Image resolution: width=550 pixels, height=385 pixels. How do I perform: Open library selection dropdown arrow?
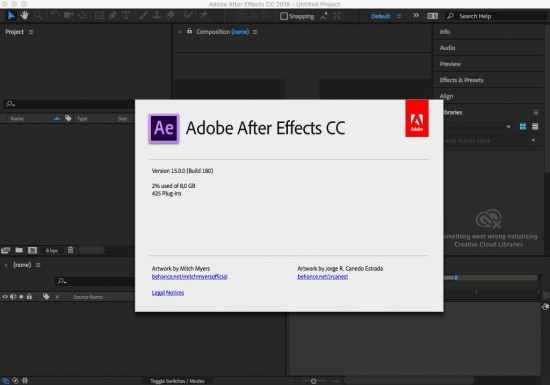point(509,127)
